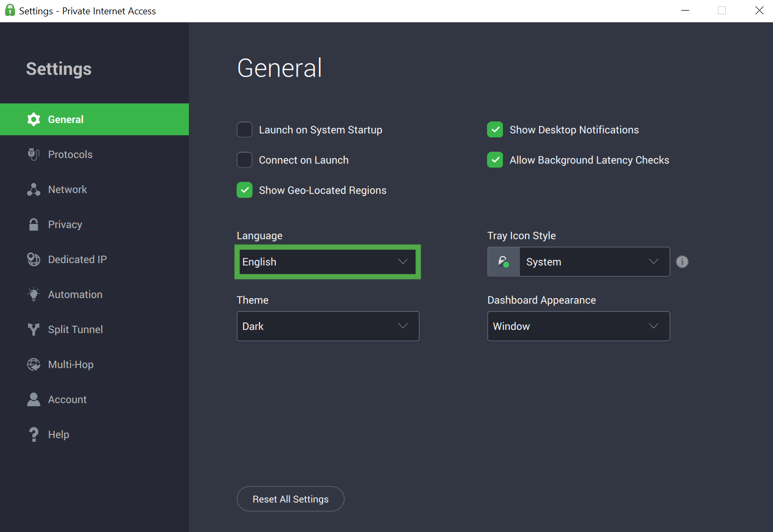Open the Split Tunnel settings page
The width and height of the screenshot is (773, 532).
[94, 329]
